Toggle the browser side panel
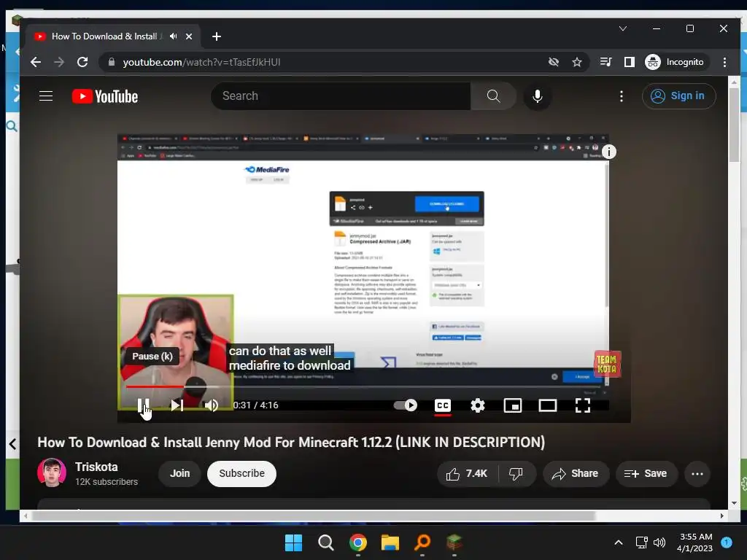 point(630,62)
